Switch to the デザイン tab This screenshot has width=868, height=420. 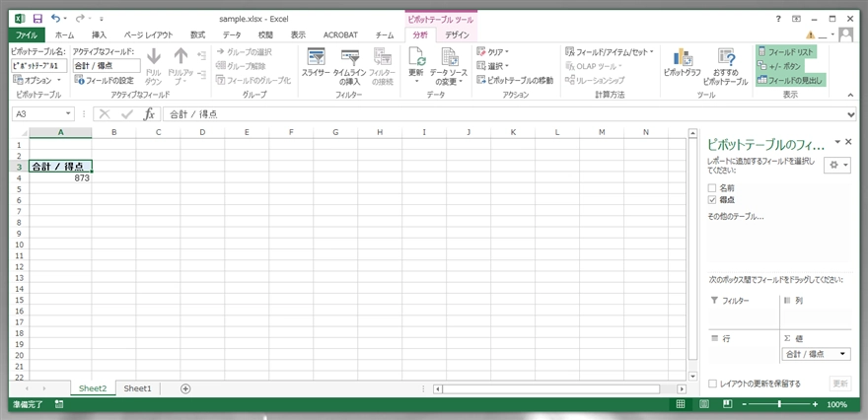coord(458,35)
